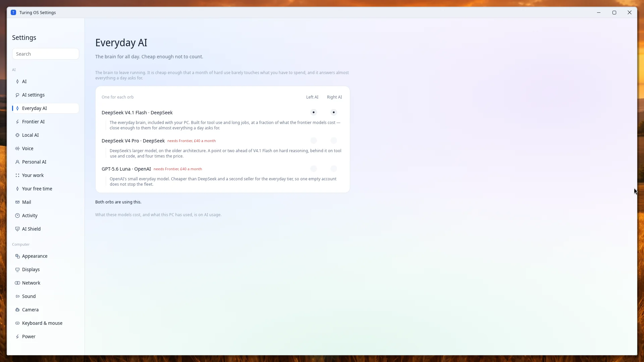
Task: Click inside the Search settings field
Action: tap(46, 54)
